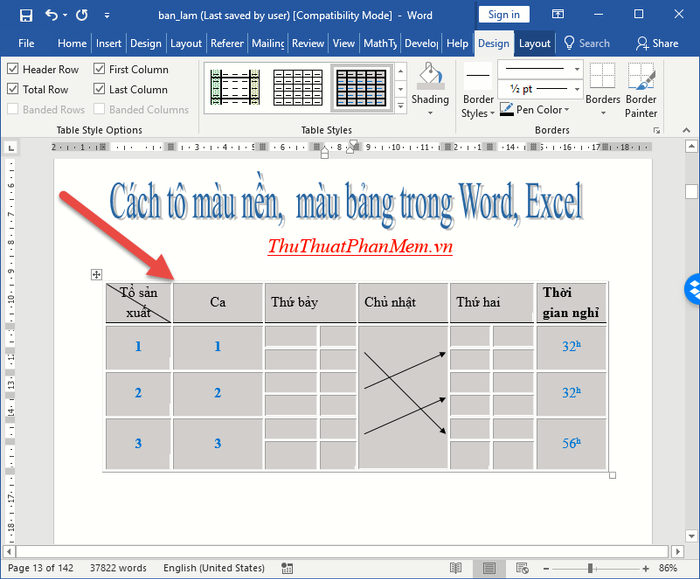
Task: Click Page 13 of 142 indicator
Action: coord(41,568)
